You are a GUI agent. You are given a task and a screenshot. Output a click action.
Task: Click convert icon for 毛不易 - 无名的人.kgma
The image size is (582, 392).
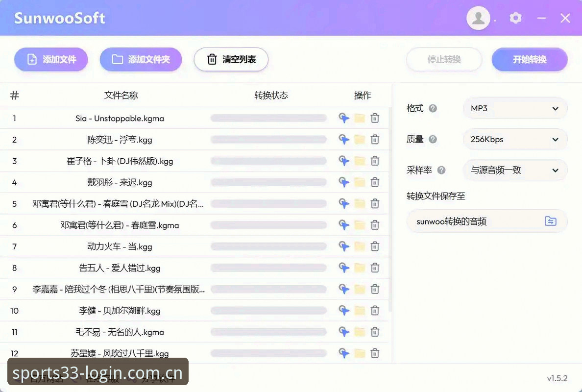pyautogui.click(x=344, y=332)
